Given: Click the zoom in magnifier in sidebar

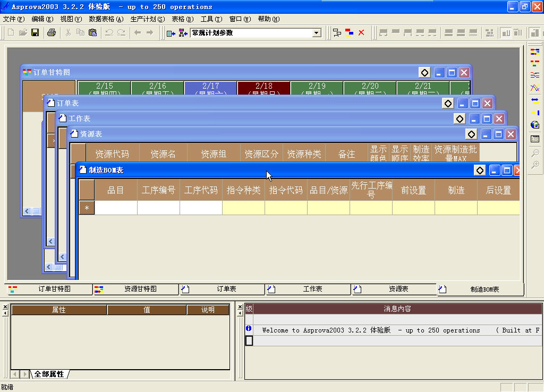Looking at the screenshot, I should pos(535,165).
